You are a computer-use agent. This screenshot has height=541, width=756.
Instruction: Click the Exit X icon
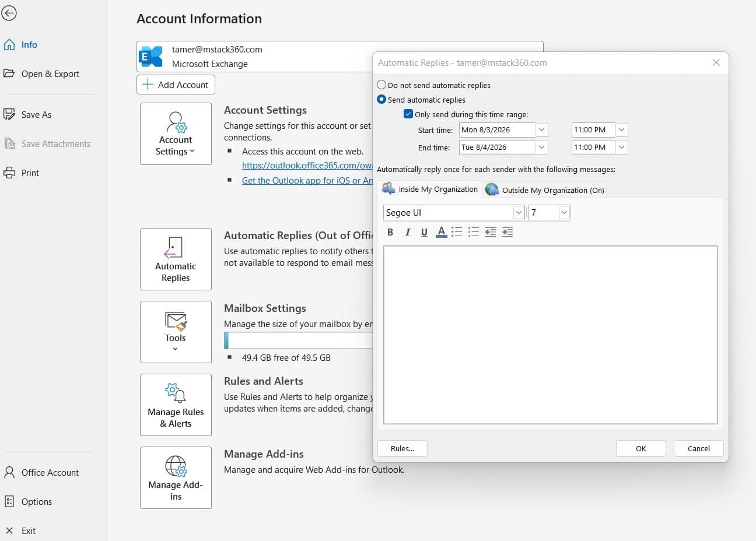click(9, 531)
